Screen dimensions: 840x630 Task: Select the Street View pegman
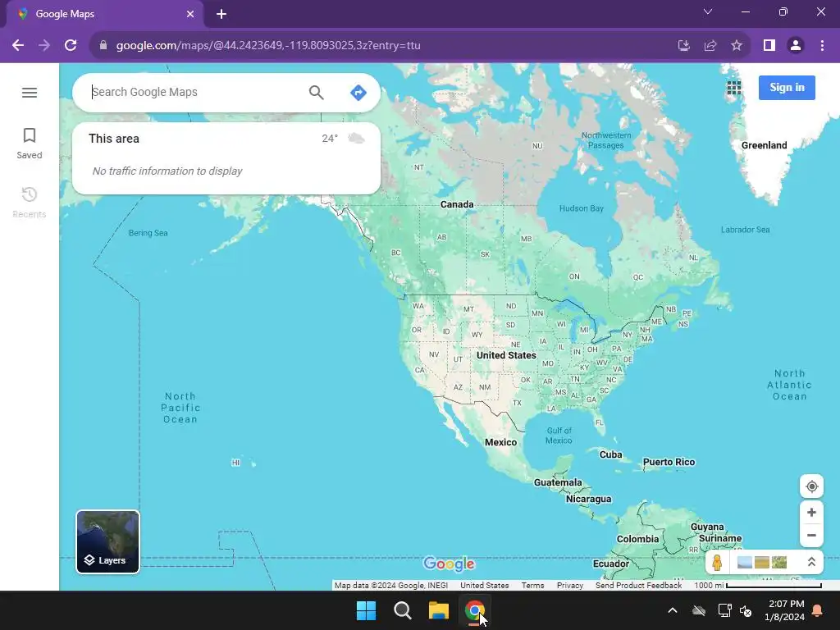point(717,562)
